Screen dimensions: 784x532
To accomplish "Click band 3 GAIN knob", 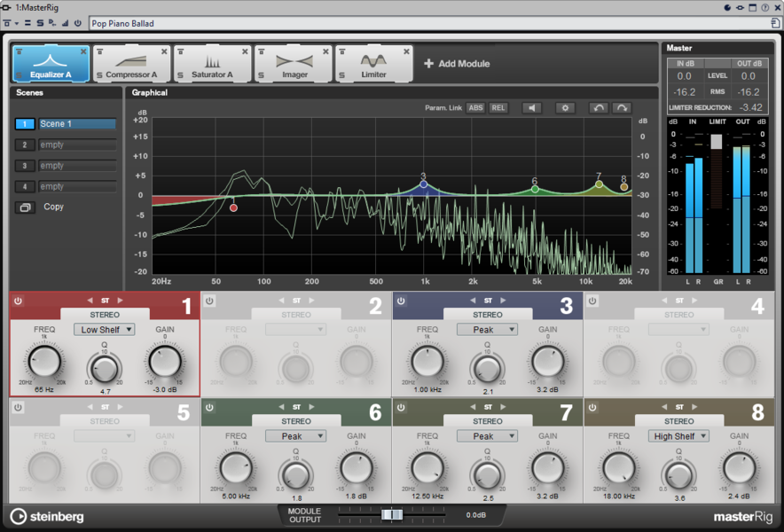I will [548, 362].
